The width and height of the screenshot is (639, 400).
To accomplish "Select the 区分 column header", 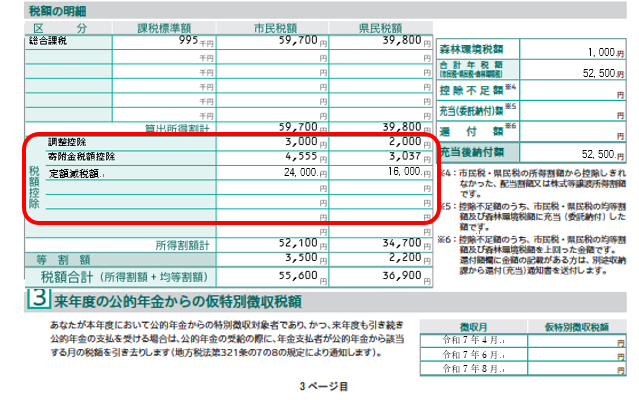I will [60, 28].
